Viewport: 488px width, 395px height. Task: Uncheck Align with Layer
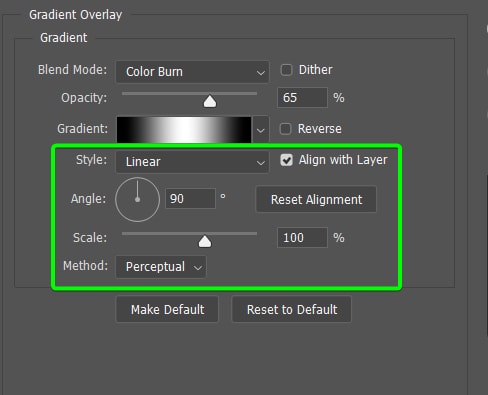286,160
